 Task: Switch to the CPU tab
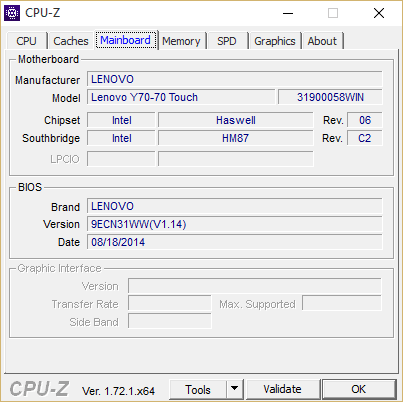tap(26, 41)
